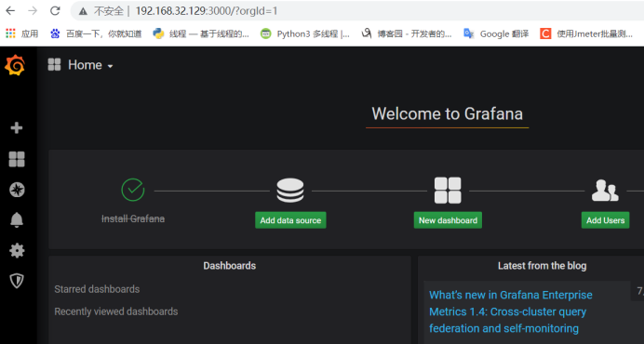
Task: Open the Python threading bookmark
Action: [x=201, y=33]
